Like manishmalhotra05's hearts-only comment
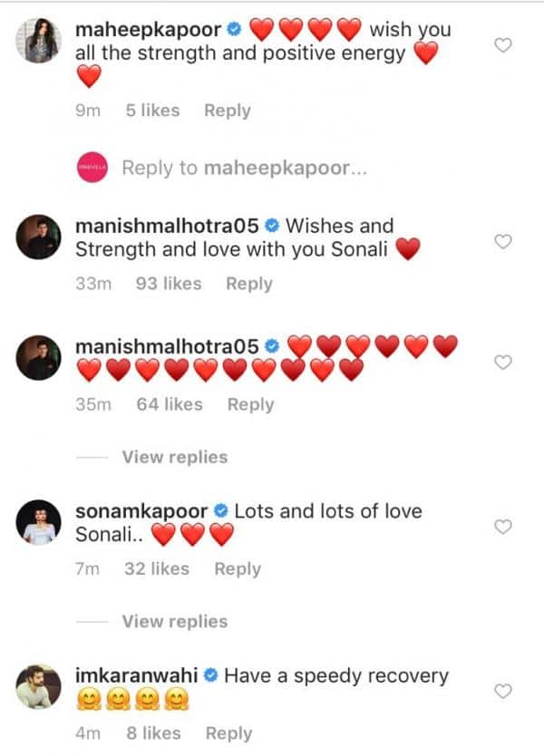The image size is (544, 756). (x=506, y=362)
